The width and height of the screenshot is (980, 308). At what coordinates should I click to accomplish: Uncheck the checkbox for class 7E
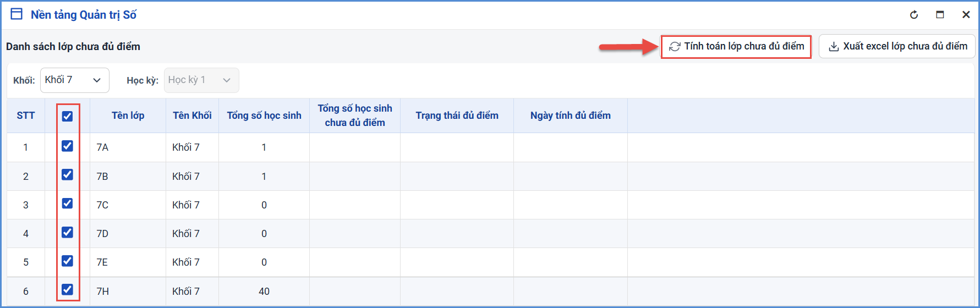[x=67, y=261]
